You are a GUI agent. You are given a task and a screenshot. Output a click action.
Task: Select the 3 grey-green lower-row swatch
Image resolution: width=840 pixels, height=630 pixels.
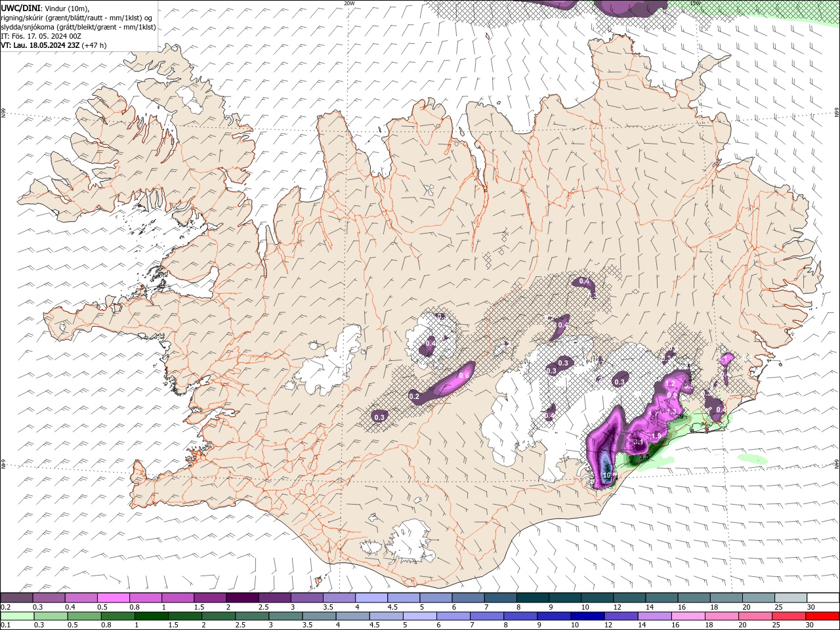[x=285, y=616]
